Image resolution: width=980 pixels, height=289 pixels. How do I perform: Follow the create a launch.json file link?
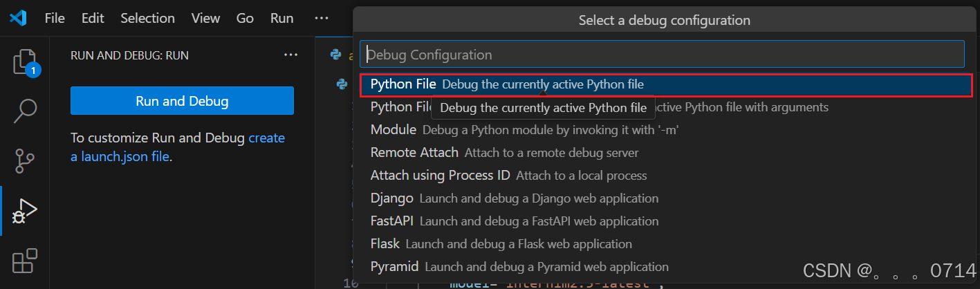click(178, 147)
